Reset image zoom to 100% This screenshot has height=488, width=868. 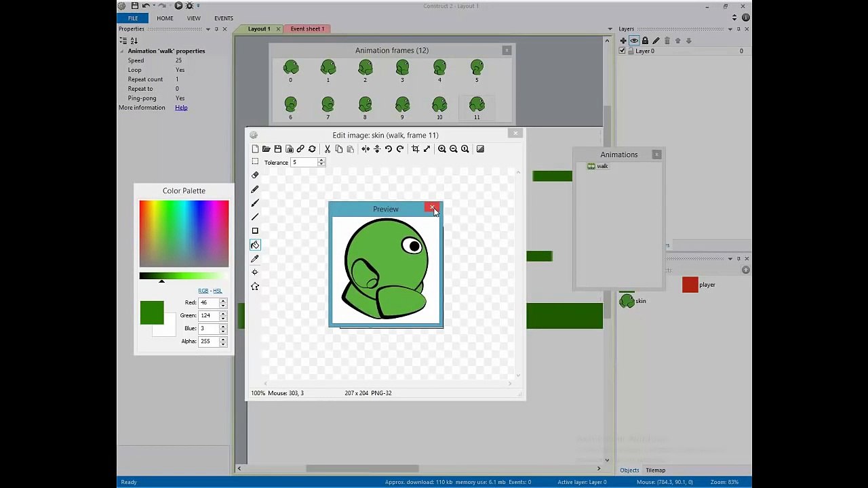(465, 149)
